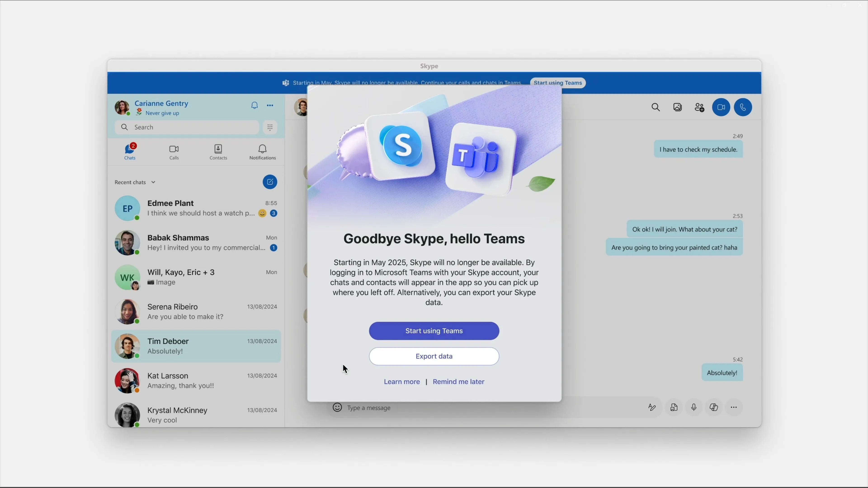Screen dimensions: 868x488
Task: Switch to the Contacts tab
Action: click(218, 152)
